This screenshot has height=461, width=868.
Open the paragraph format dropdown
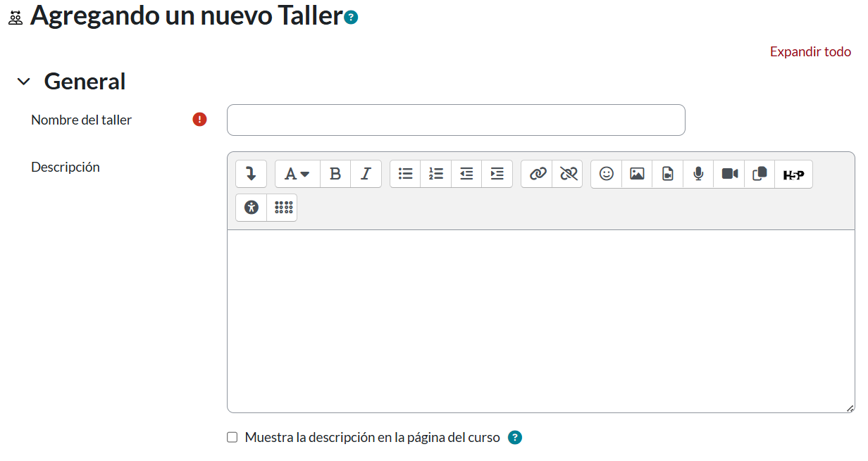pyautogui.click(x=297, y=174)
